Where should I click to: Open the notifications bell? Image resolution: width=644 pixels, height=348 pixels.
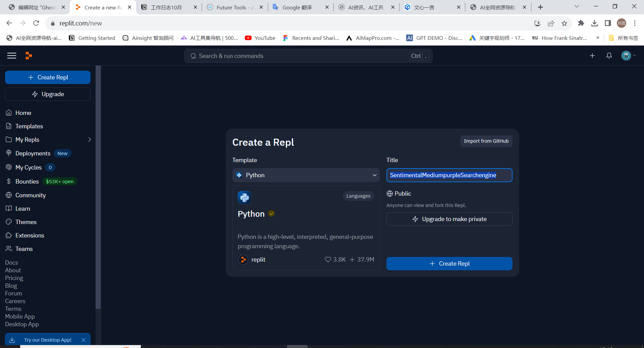tap(609, 56)
